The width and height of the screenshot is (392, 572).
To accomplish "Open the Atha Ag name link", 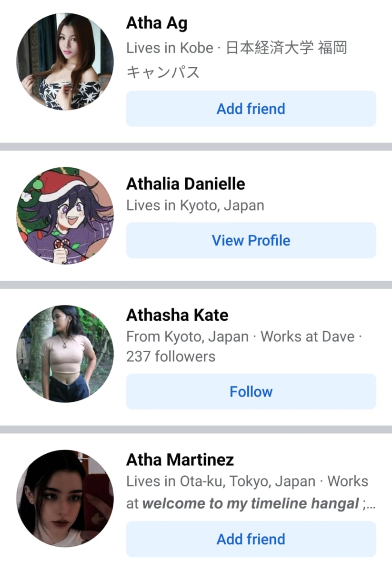I will pyautogui.click(x=157, y=23).
